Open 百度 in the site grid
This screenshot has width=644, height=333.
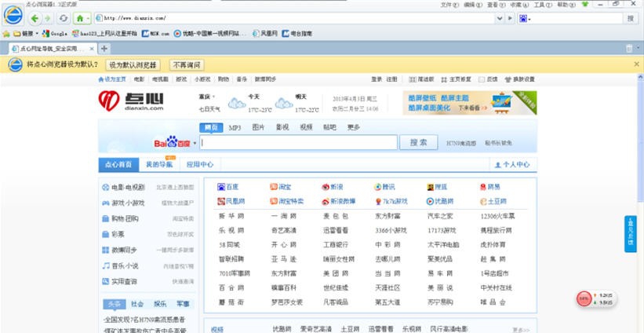[x=228, y=187]
